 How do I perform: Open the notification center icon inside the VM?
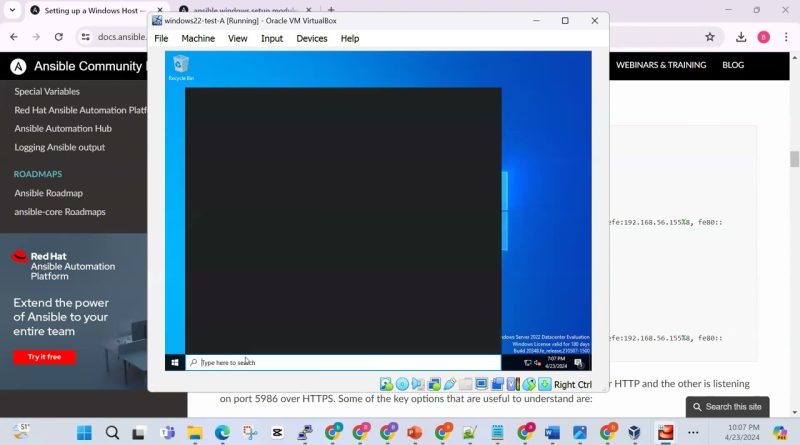pyautogui.click(x=579, y=363)
